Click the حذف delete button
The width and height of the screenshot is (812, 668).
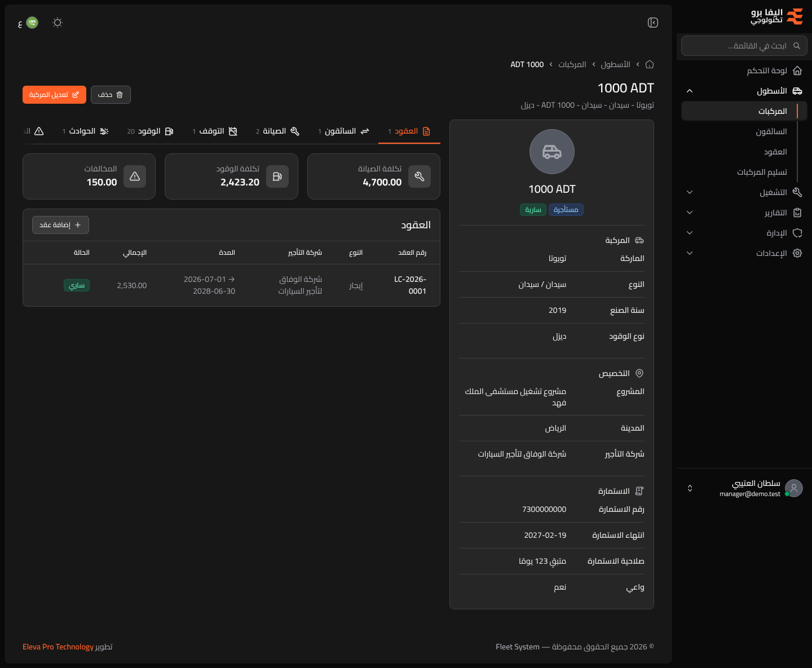tap(111, 95)
